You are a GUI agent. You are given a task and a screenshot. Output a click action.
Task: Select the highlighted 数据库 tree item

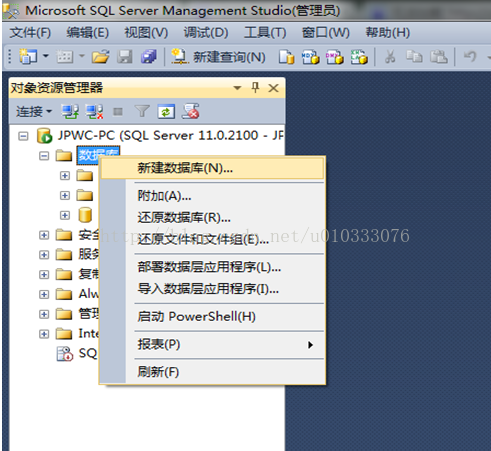[98, 155]
